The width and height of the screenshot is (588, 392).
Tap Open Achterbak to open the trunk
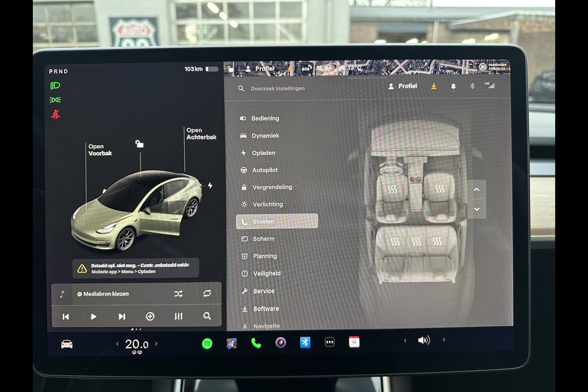(x=201, y=134)
